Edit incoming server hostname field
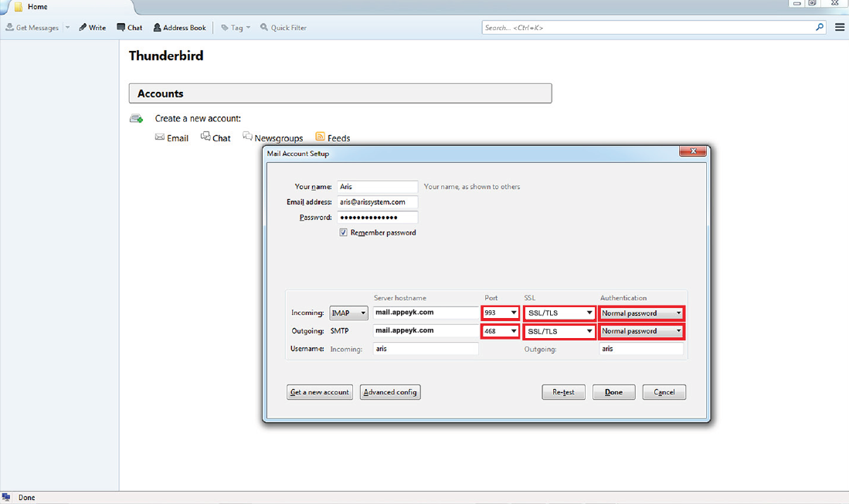This screenshot has height=504, width=849. pyautogui.click(x=426, y=313)
